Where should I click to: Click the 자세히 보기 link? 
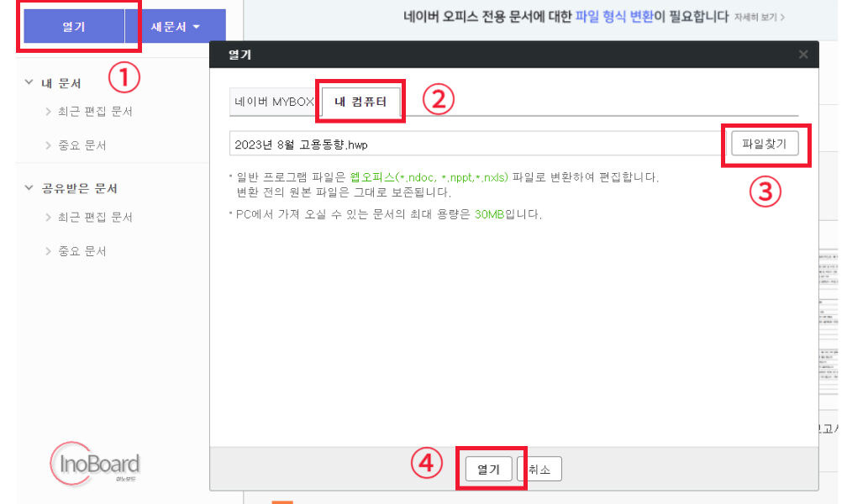coord(759,18)
